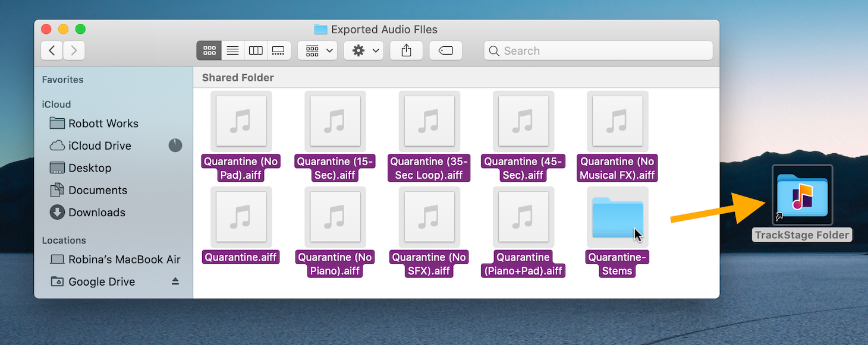Click the iCloud sidebar heading
This screenshot has height=345, width=868.
coord(56,104)
